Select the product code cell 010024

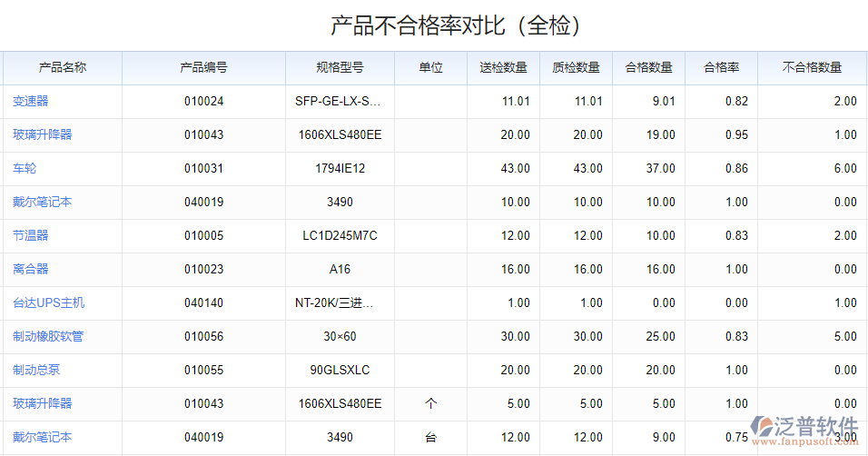pos(203,101)
